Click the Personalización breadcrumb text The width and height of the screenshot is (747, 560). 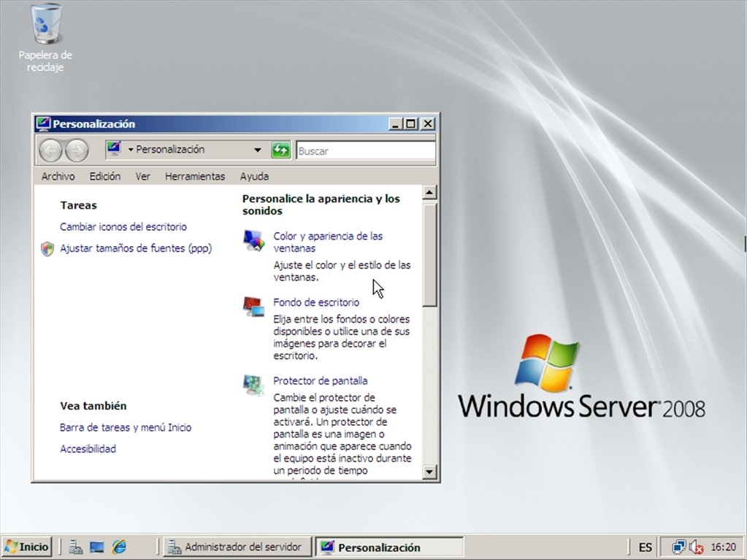pyautogui.click(x=170, y=150)
